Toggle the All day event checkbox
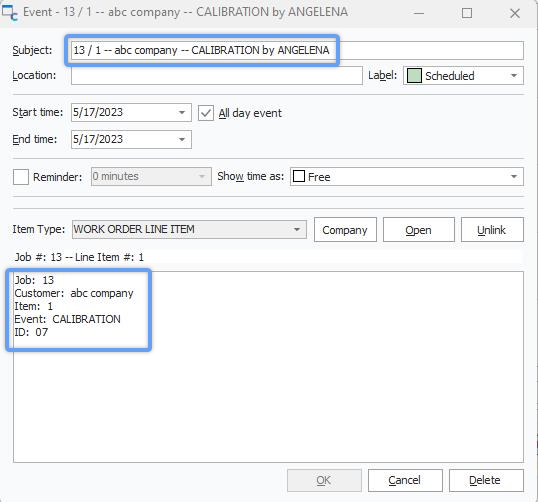Screen dimensions: 538x502 (206, 113)
